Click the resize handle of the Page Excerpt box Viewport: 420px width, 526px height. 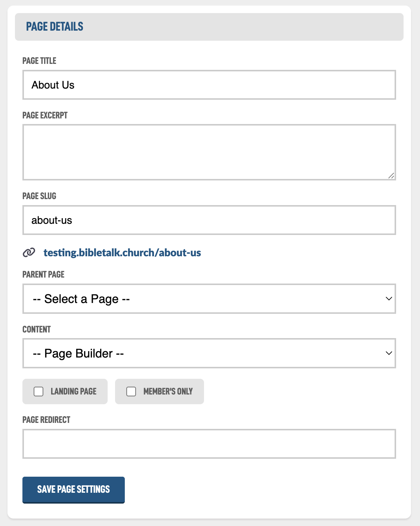point(391,176)
